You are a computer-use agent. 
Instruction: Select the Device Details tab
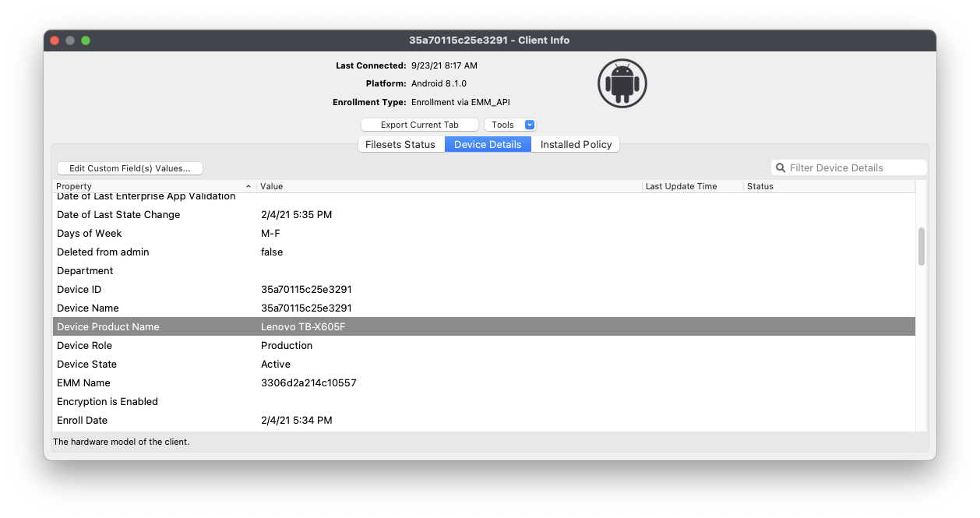488,144
